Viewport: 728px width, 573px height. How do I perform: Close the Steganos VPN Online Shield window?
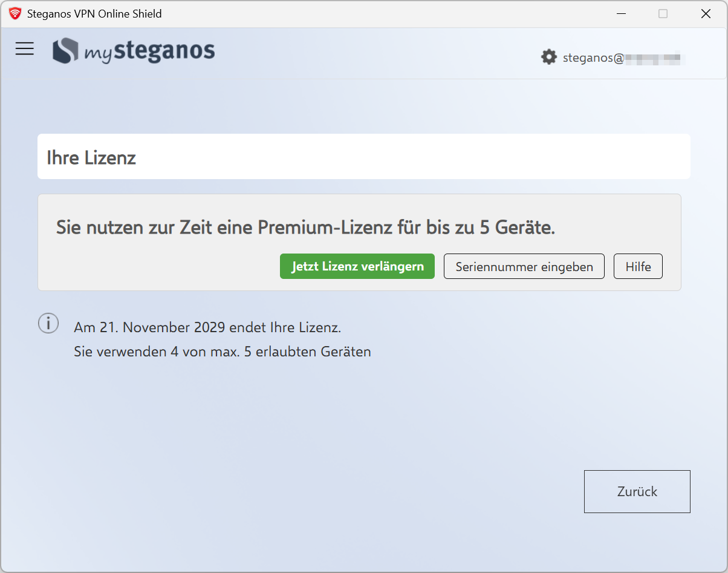point(705,13)
